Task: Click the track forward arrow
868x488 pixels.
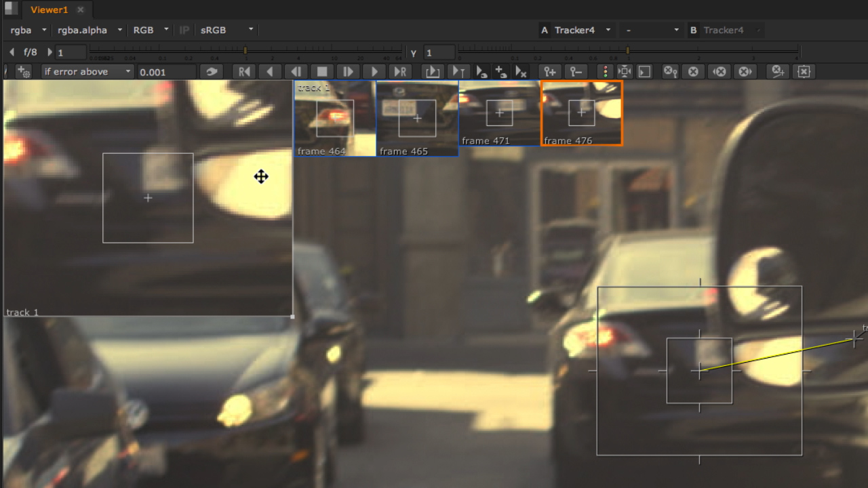Action: tap(374, 71)
